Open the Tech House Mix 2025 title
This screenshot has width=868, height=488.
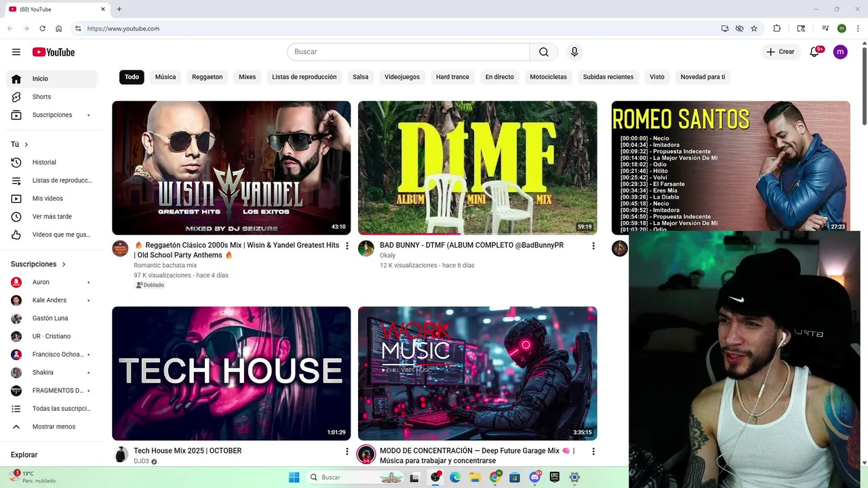[187, 451]
